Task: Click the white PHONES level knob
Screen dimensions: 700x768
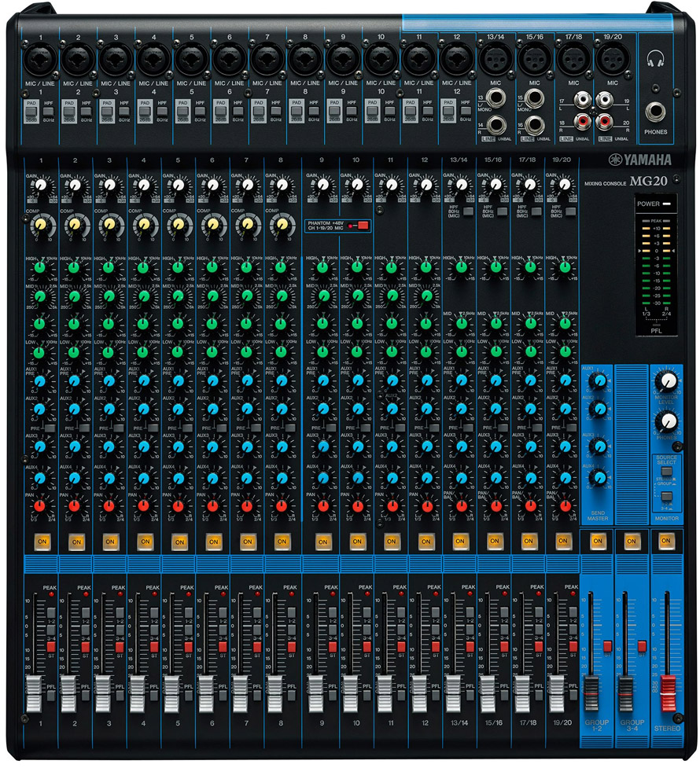Action: [668, 421]
